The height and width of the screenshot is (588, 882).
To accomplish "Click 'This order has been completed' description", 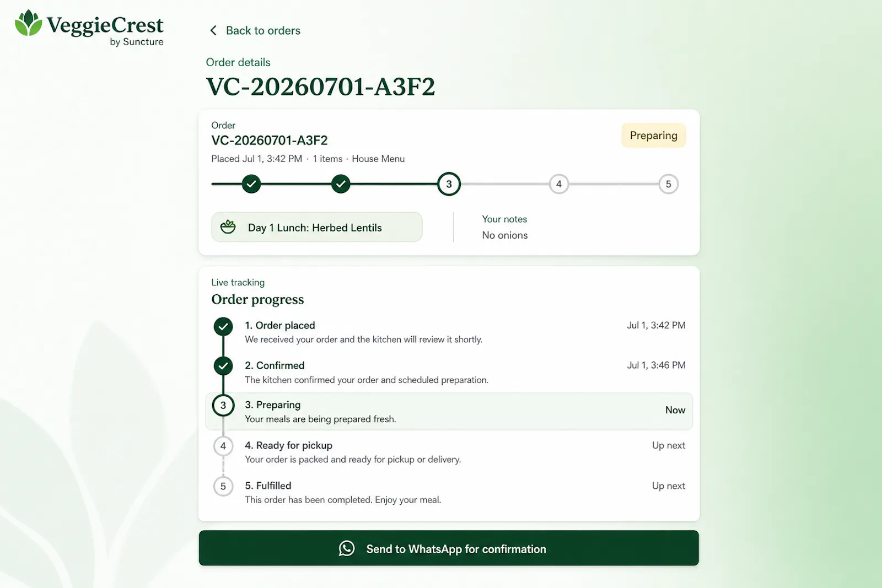I will click(343, 500).
